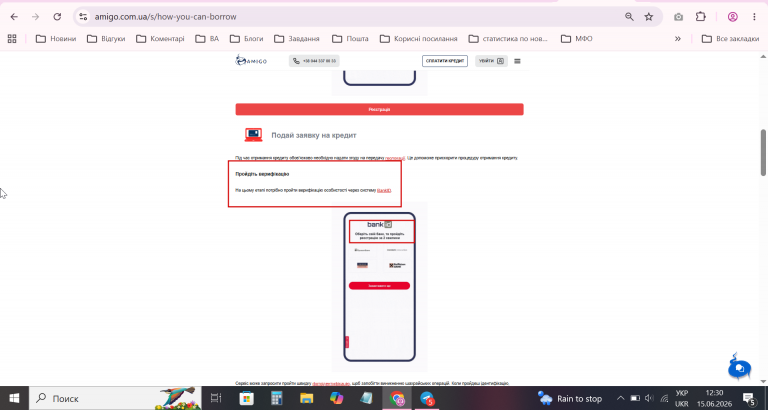Open the Chrome profile avatar
This screenshot has width=768, height=410.
pos(733,17)
